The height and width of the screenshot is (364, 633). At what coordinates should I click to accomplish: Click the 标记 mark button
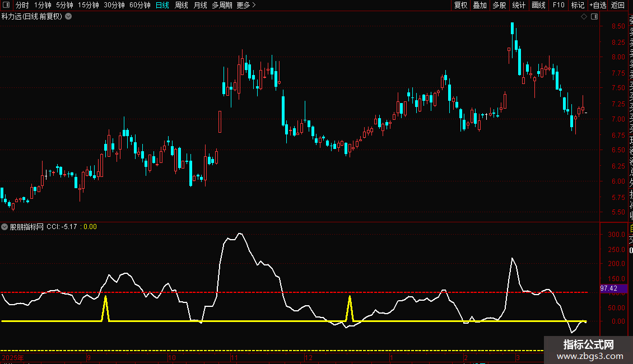578,5
